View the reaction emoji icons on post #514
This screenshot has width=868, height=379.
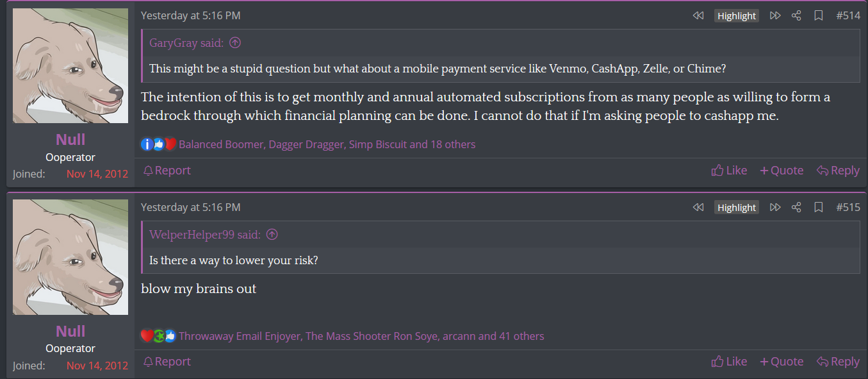(158, 144)
